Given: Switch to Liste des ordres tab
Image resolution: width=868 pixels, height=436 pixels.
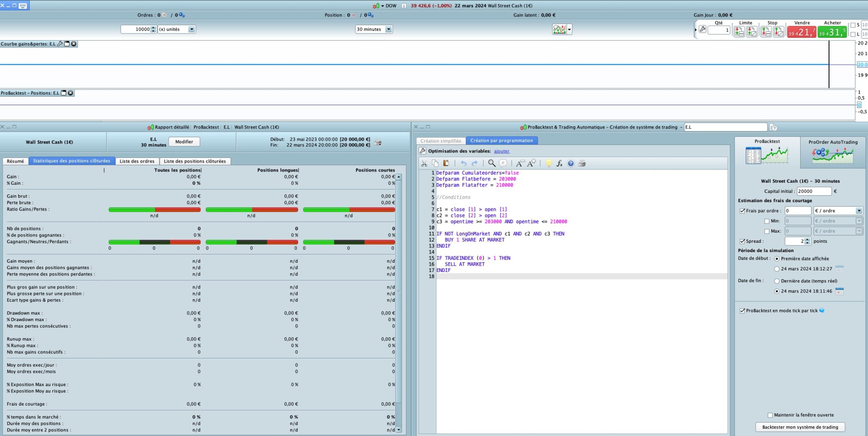Looking at the screenshot, I should tap(137, 161).
